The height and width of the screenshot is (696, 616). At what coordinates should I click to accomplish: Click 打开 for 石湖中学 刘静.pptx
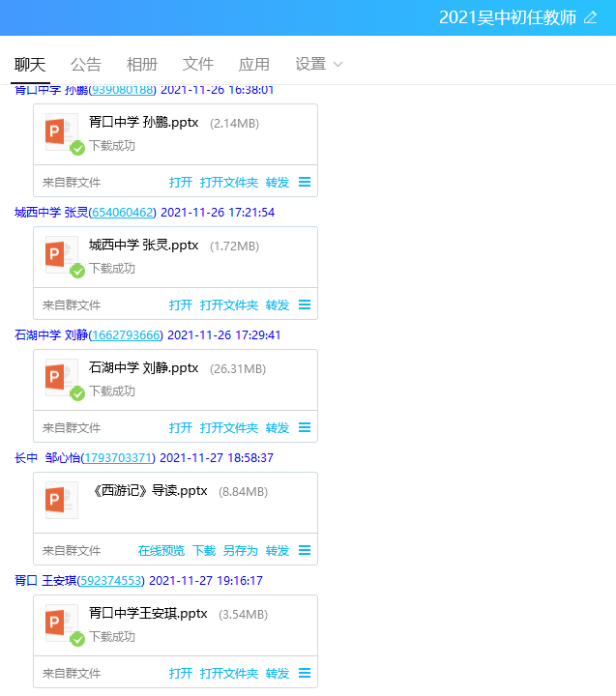pos(180,428)
